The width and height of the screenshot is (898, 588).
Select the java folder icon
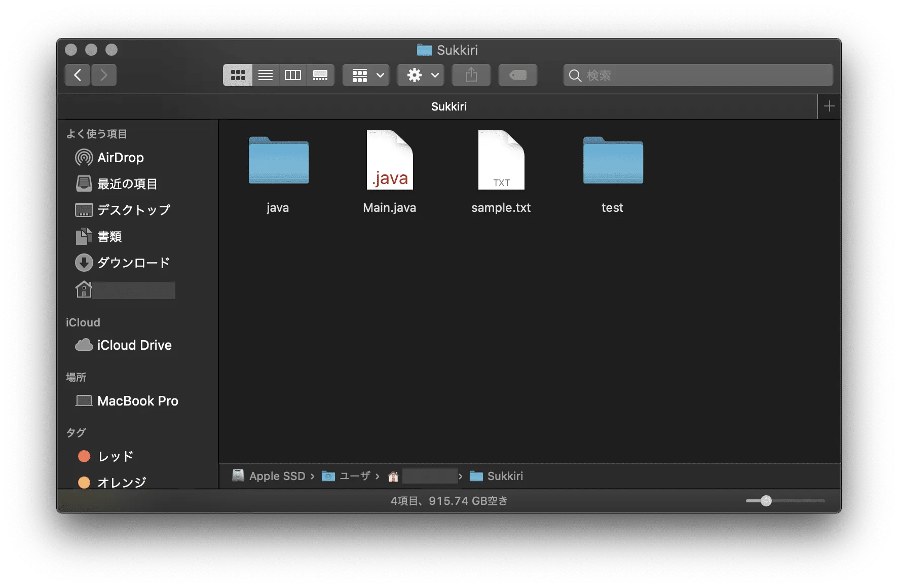coord(278,160)
